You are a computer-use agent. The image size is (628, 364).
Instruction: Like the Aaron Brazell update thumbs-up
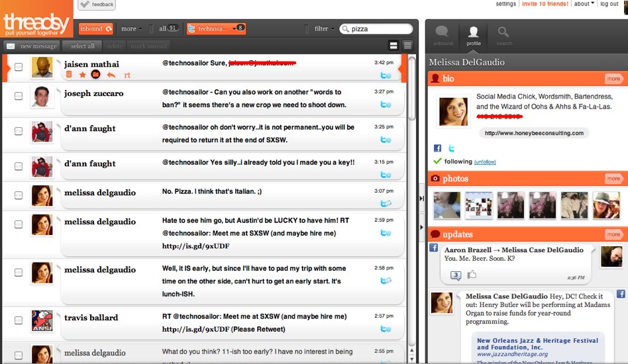pos(472,275)
